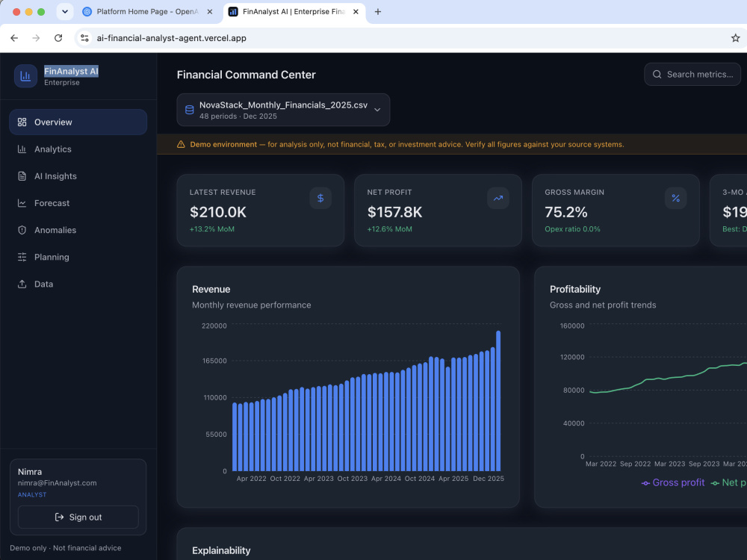Click the Demo only · Not financial advice footer
Viewport: 747px width, 560px height.
[x=66, y=548]
